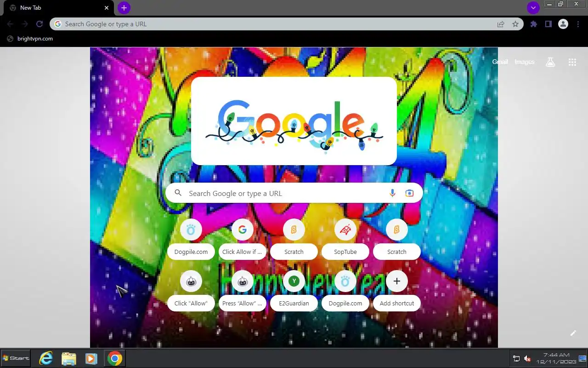Click Chrome icon in taskbar

(114, 358)
